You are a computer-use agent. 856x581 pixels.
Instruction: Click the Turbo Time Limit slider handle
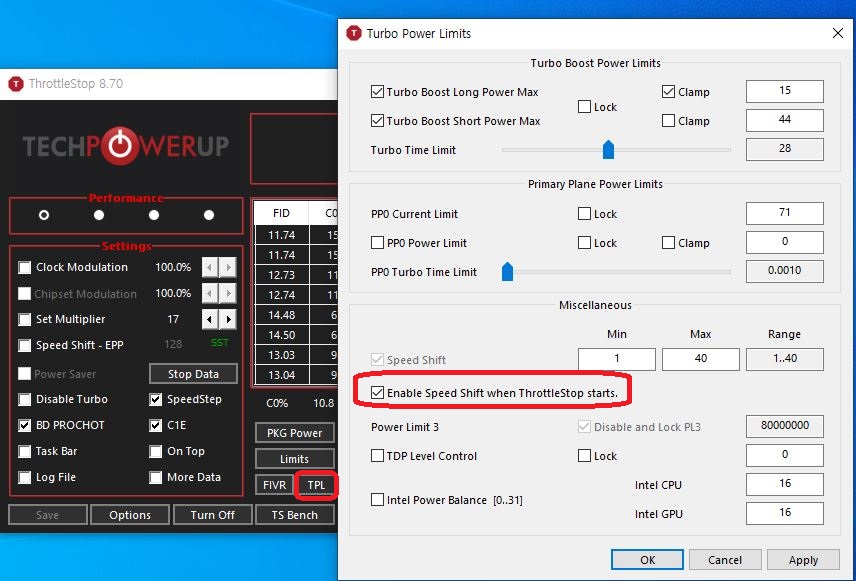(x=608, y=149)
